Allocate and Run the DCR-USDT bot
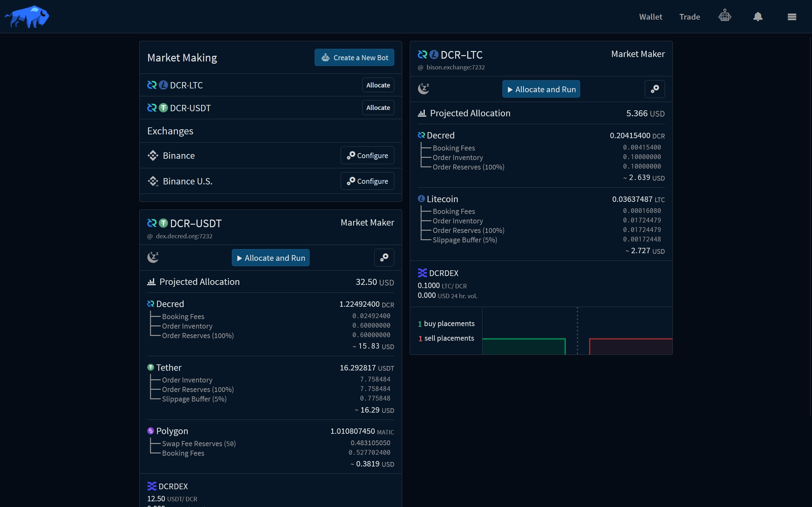The width and height of the screenshot is (812, 507). pyautogui.click(x=271, y=258)
